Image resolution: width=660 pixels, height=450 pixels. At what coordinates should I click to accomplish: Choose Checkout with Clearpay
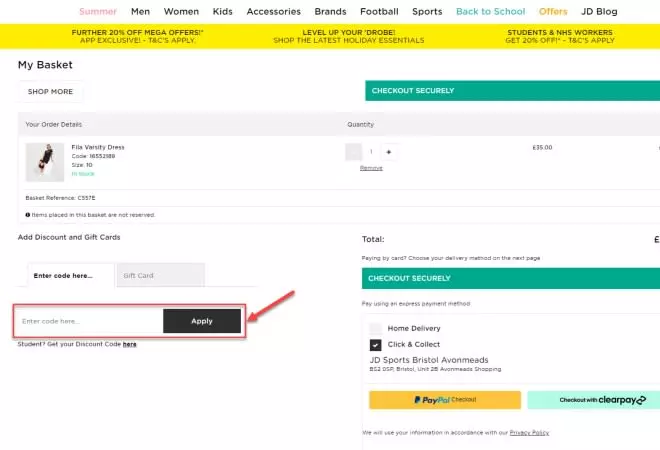click(593, 400)
